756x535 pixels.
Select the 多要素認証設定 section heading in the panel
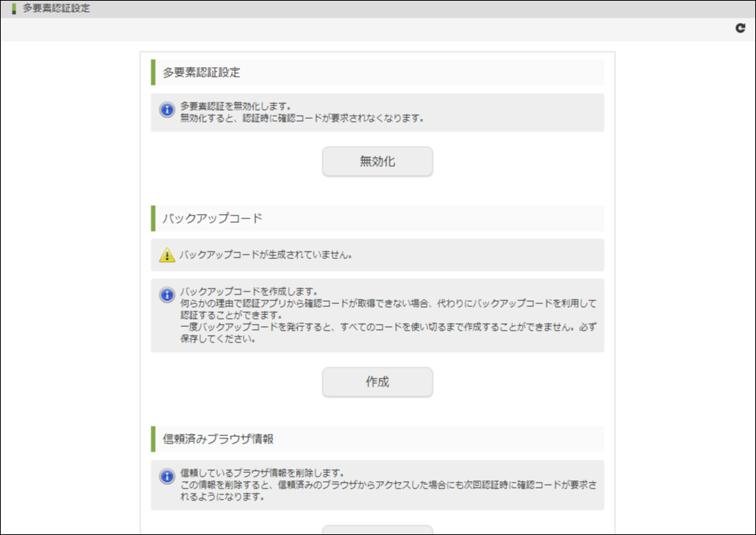click(201, 72)
